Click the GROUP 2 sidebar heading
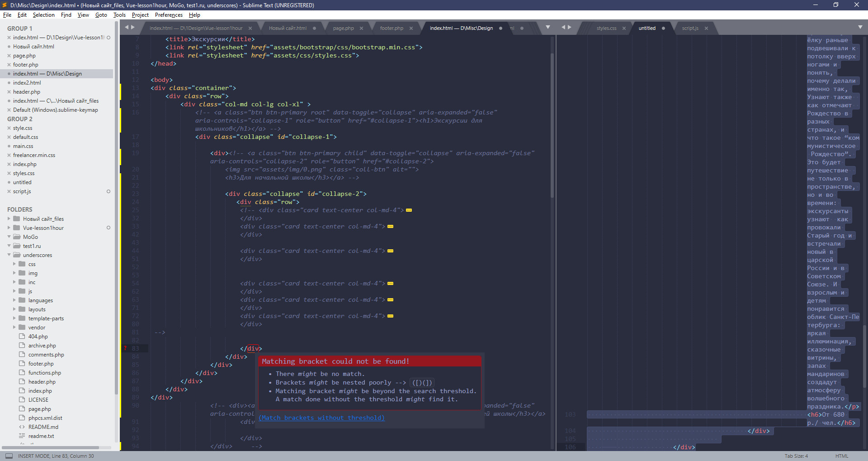This screenshot has height=461, width=868. pos(20,119)
